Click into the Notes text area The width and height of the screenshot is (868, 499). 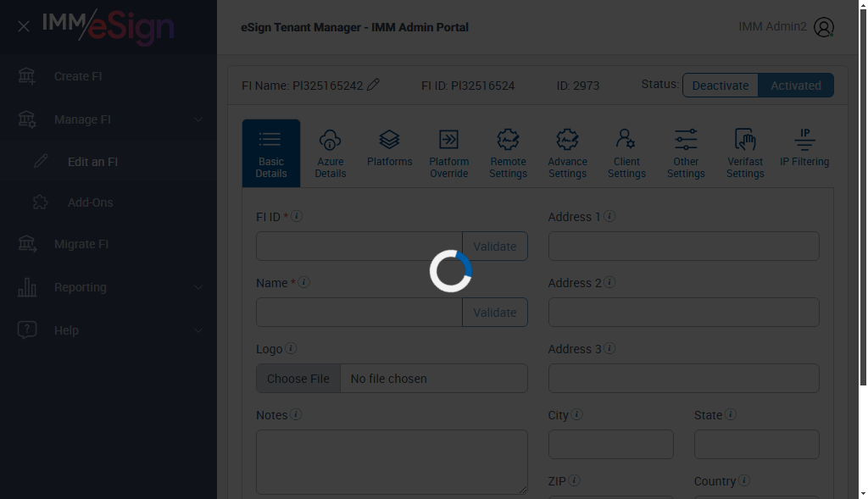pyautogui.click(x=392, y=462)
